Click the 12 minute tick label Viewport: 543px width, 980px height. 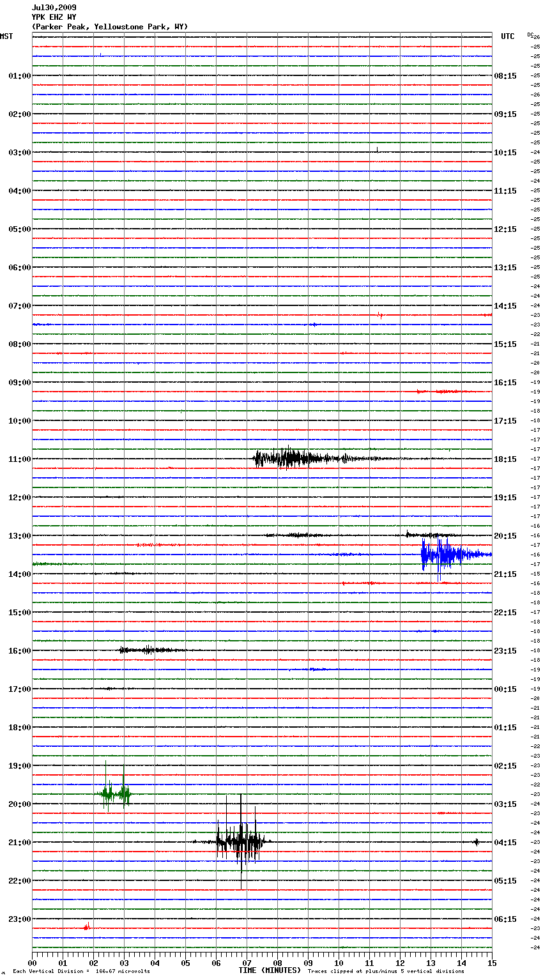400,963
